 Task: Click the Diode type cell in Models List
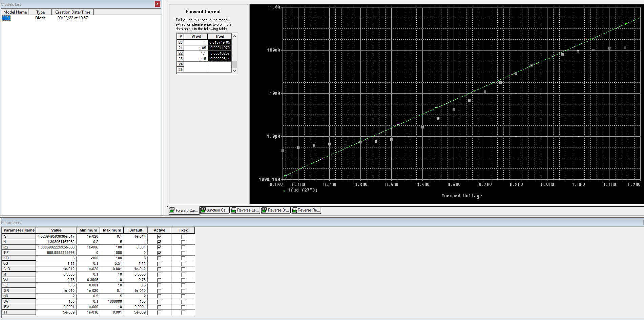40,18
